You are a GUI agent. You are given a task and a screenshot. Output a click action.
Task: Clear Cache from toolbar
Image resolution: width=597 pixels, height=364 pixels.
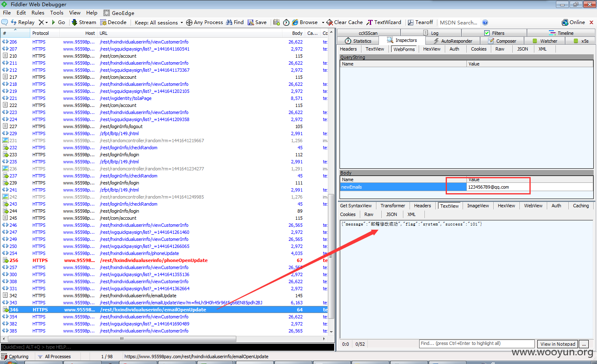pos(345,22)
